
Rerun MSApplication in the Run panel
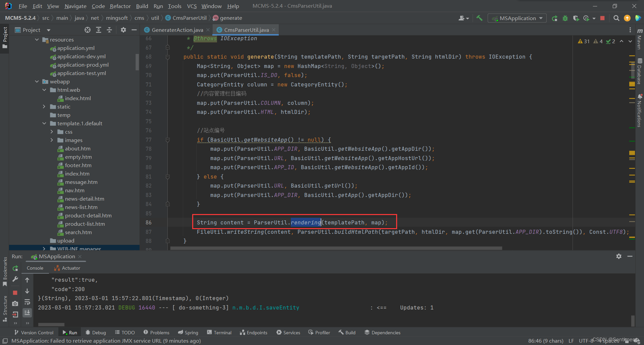pos(15,268)
